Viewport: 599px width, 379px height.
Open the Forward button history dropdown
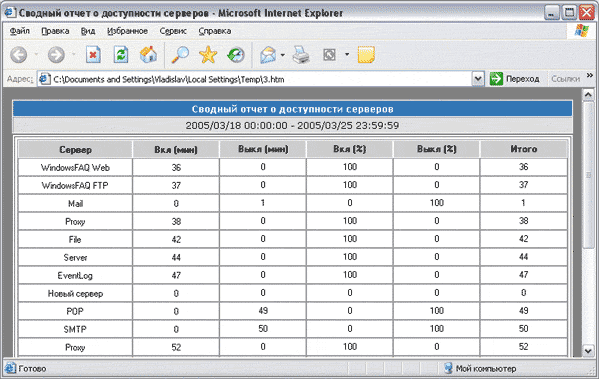pos(73,55)
